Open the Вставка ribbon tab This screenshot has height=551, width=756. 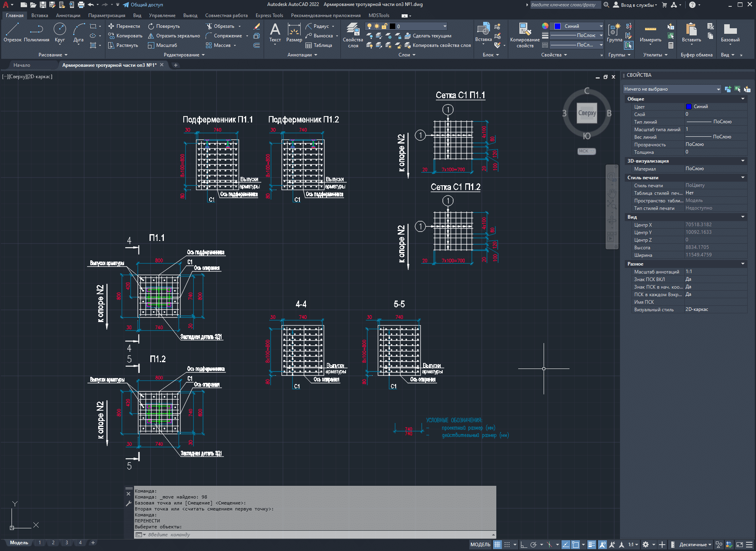pos(40,16)
